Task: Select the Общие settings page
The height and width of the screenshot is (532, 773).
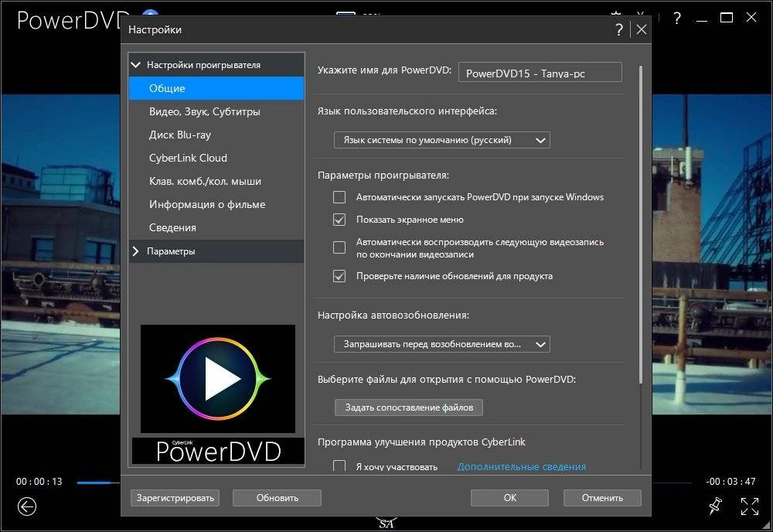Action: (x=216, y=88)
